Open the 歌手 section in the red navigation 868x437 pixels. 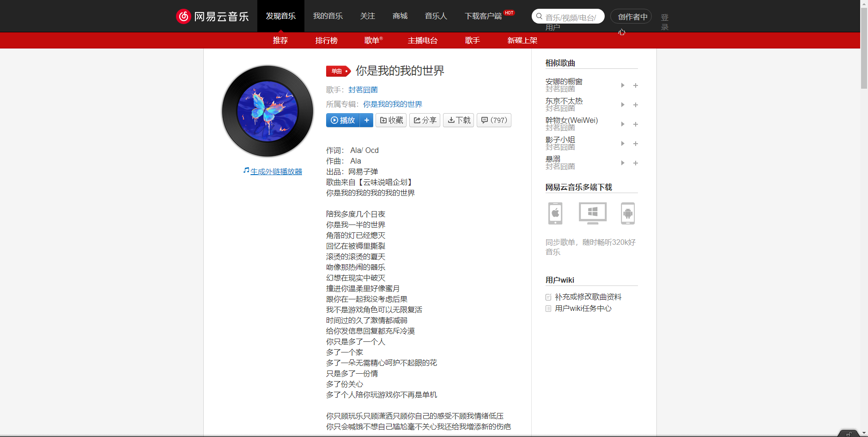(x=472, y=40)
